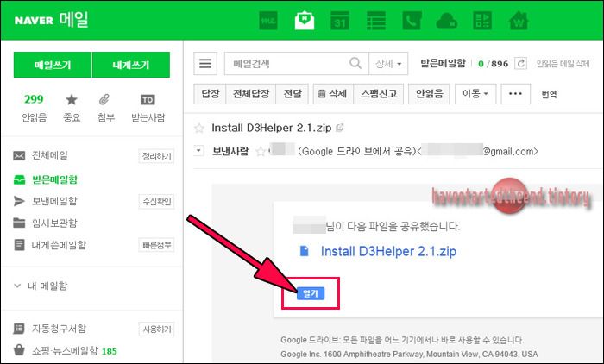604x364 pixels.
Task: Click the 내게쓰기 button
Action: (x=131, y=65)
